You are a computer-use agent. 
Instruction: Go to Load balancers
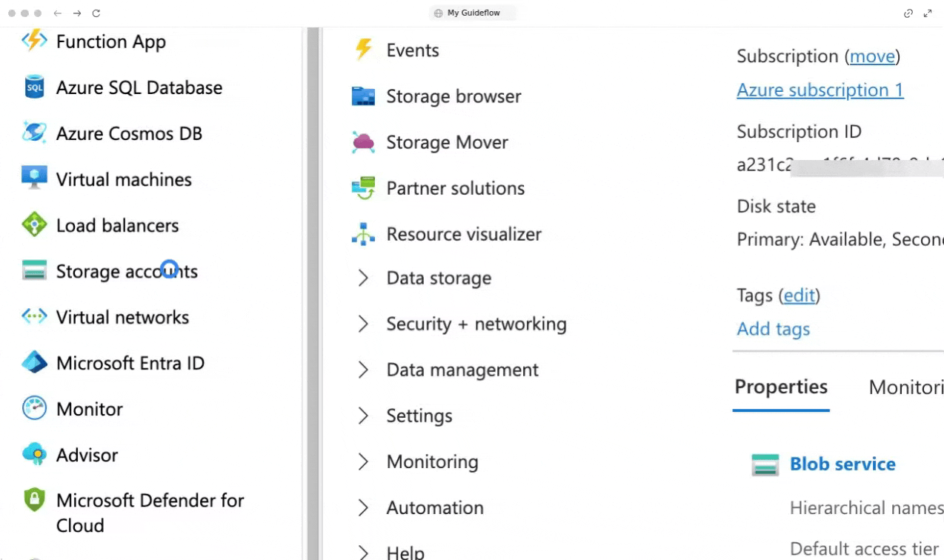pyautogui.click(x=117, y=225)
